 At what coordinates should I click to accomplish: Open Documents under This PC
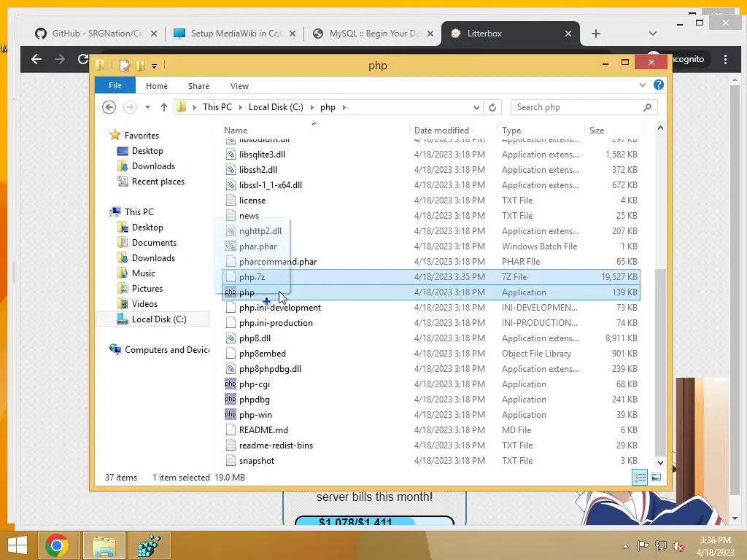click(154, 242)
